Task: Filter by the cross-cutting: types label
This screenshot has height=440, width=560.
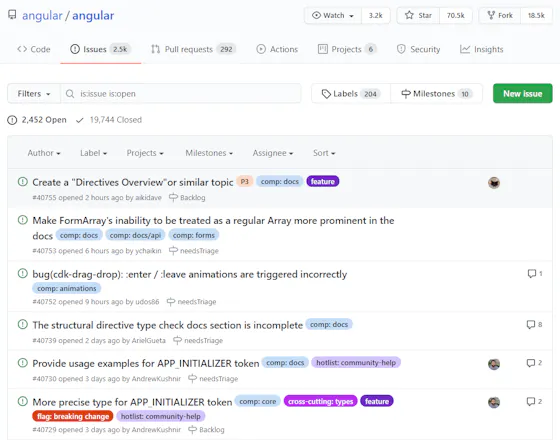Action: click(x=320, y=401)
